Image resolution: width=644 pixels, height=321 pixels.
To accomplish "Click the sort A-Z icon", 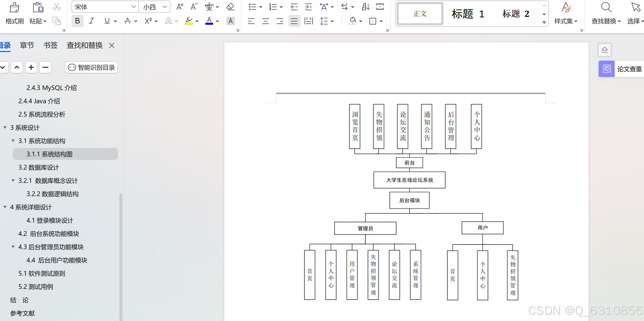I will 366,7.
